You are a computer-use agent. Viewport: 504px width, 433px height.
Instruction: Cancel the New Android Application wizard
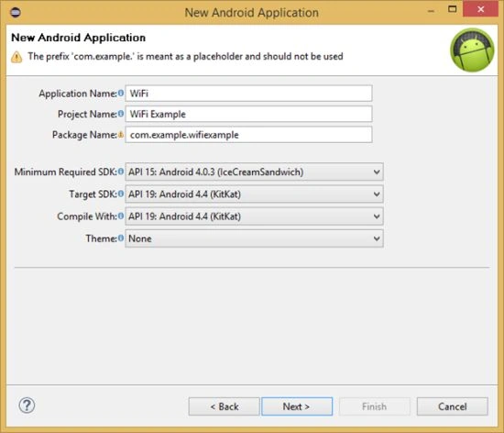[x=453, y=406]
